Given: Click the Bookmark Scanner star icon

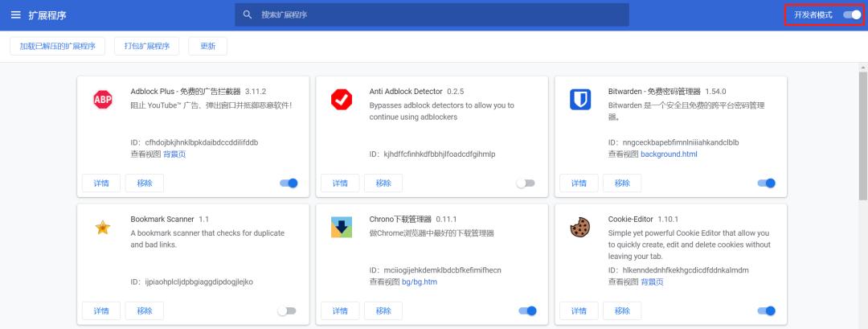Looking at the screenshot, I should click(102, 227).
